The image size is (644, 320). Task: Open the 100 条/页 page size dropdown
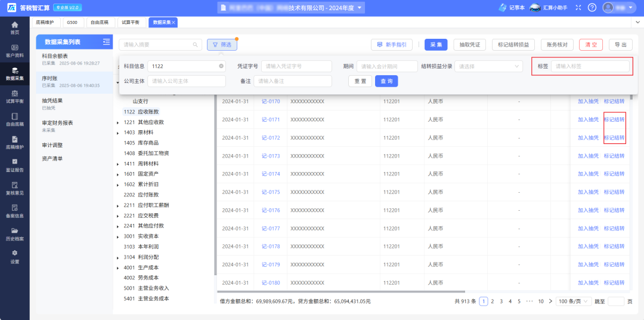click(574, 301)
